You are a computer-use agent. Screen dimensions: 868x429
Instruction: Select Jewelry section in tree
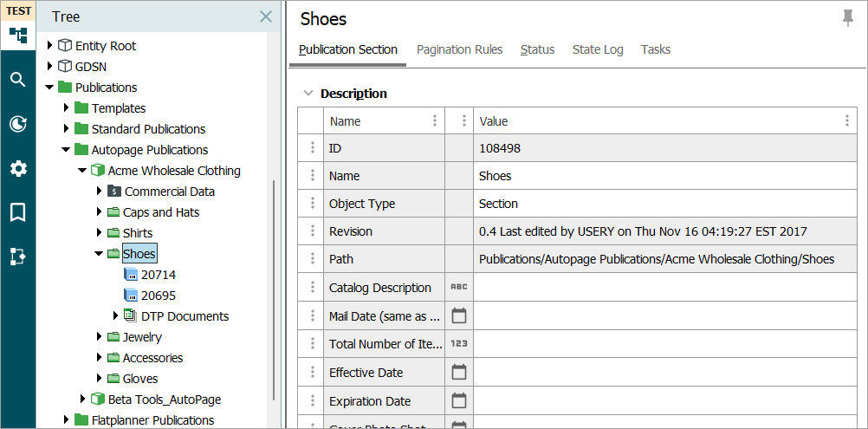click(142, 337)
